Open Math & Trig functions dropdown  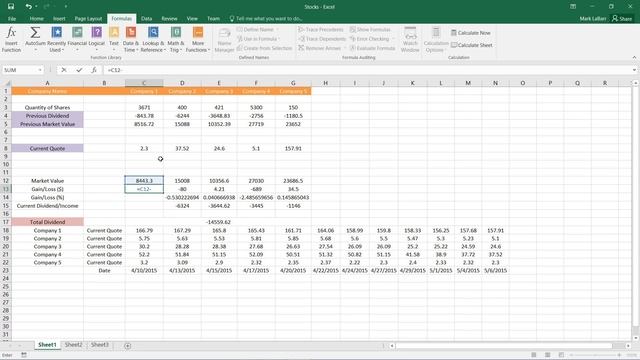(x=176, y=40)
